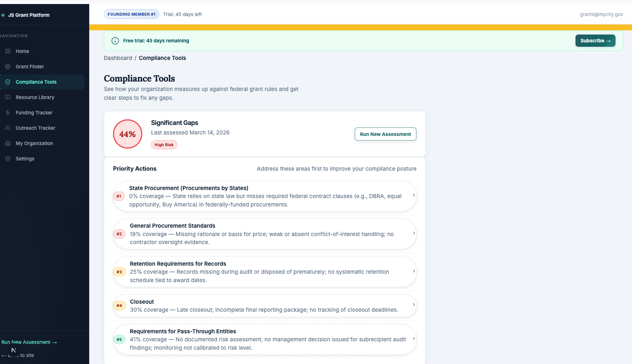
Task: Select Compliance Tools in the navigation menu
Action: click(x=36, y=82)
